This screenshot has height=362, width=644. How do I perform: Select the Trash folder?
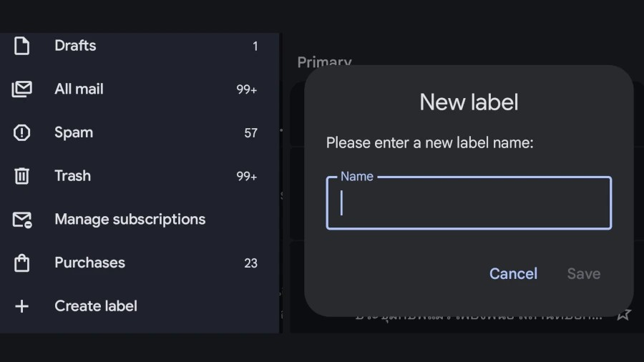coord(72,176)
